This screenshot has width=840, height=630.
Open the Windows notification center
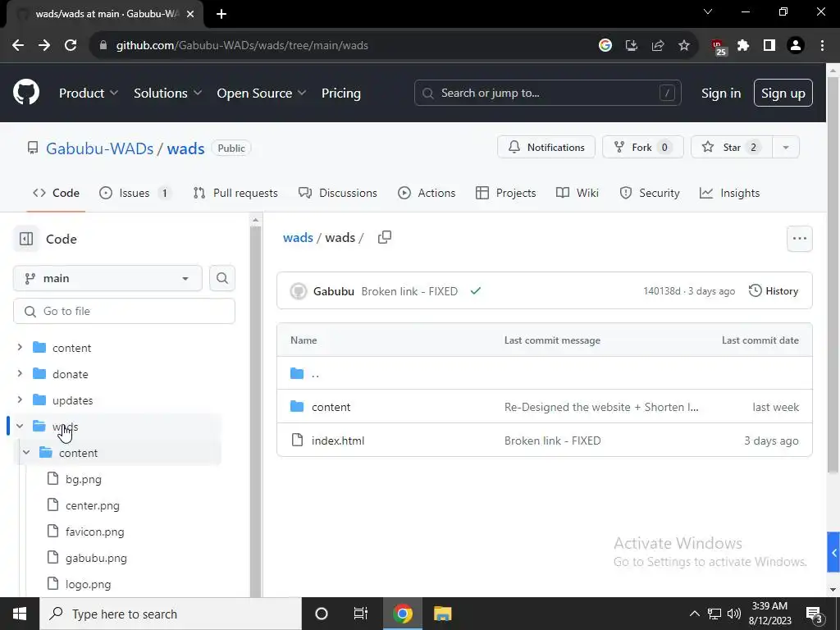tap(815, 614)
